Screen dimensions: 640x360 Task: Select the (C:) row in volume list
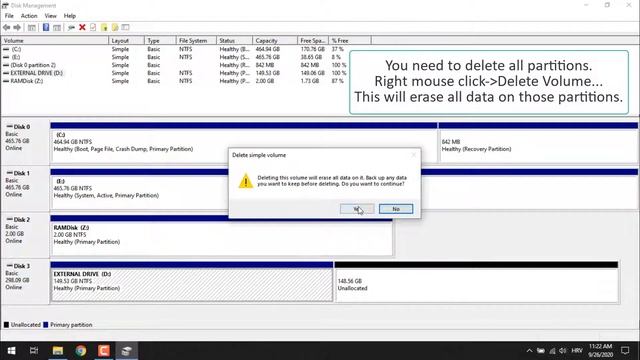click(x=174, y=49)
